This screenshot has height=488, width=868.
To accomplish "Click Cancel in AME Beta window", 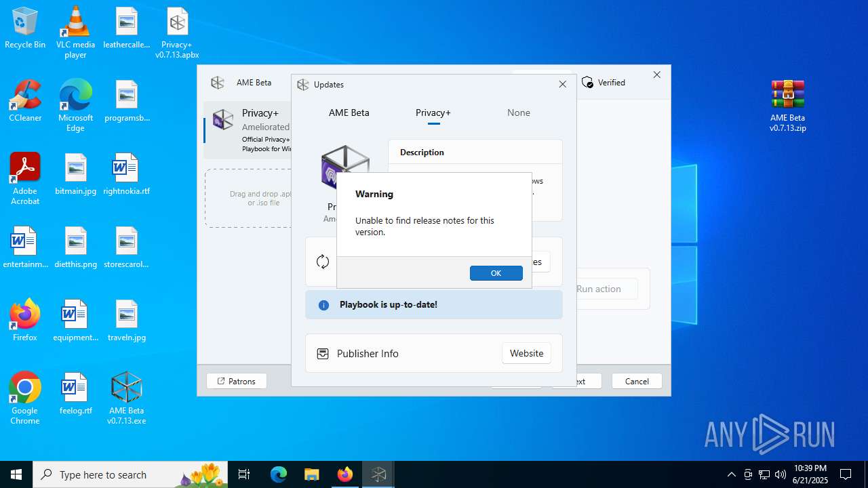I will tap(637, 381).
